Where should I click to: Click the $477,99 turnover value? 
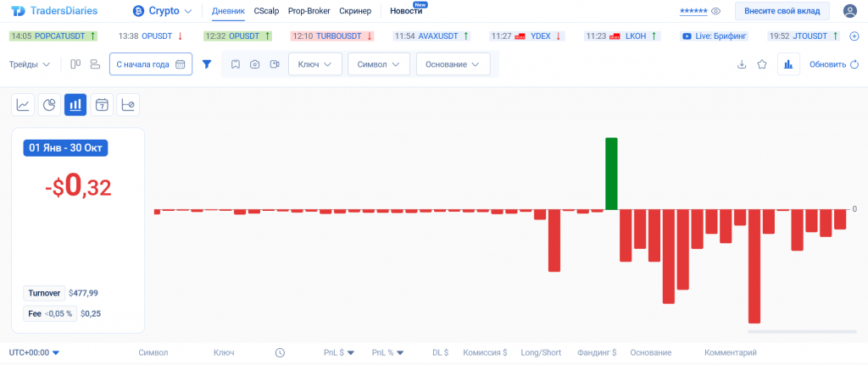click(83, 293)
